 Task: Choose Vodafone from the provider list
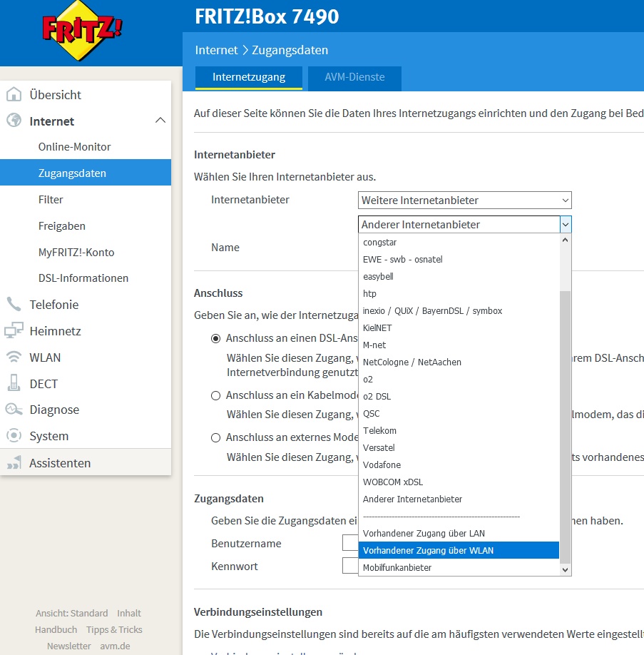pos(459,465)
